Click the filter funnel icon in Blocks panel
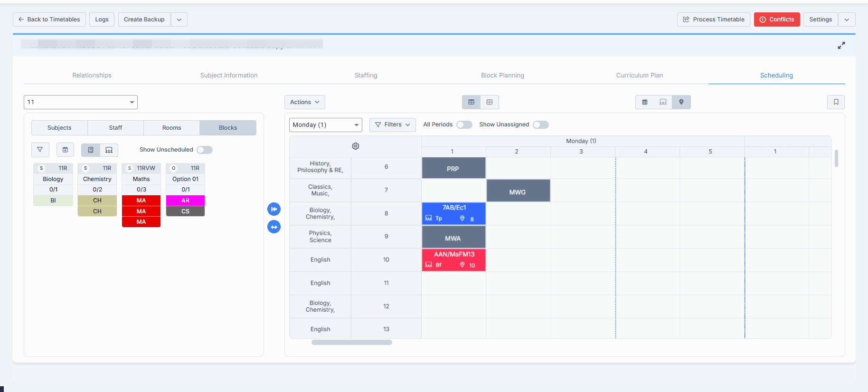Screen dimensions: 868x392 pos(40,150)
